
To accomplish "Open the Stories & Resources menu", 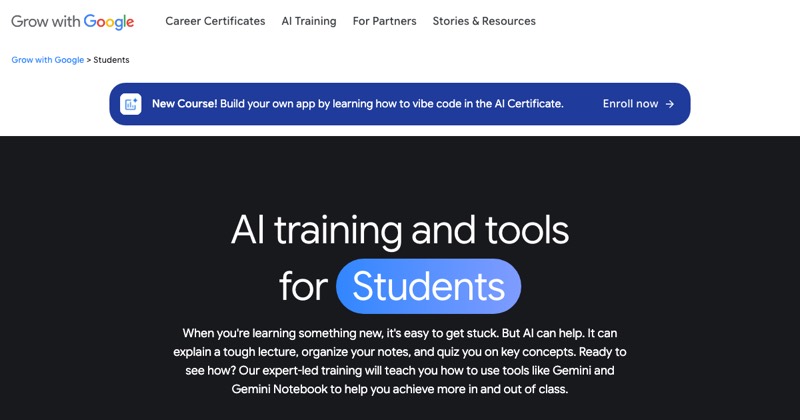I will [484, 21].
